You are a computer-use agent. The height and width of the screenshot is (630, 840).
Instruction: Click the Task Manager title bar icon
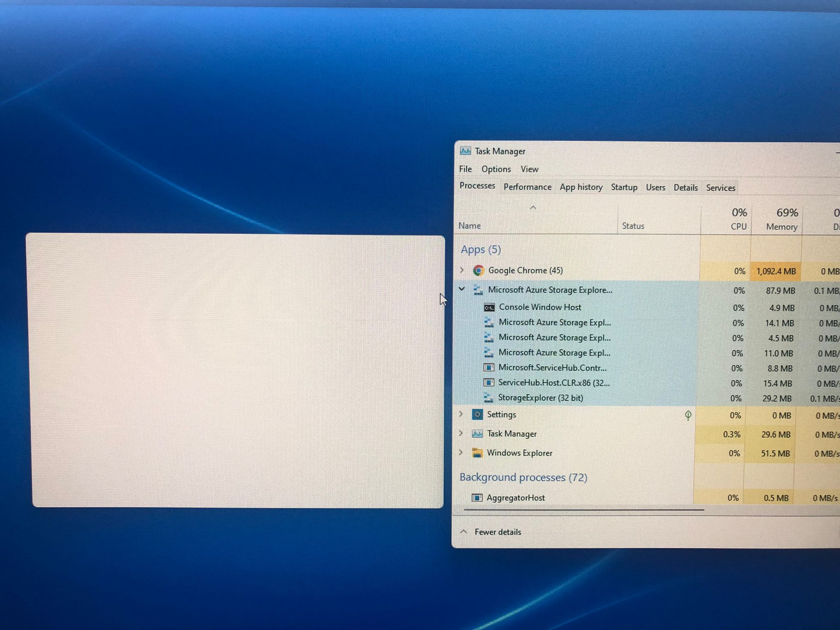pos(465,151)
